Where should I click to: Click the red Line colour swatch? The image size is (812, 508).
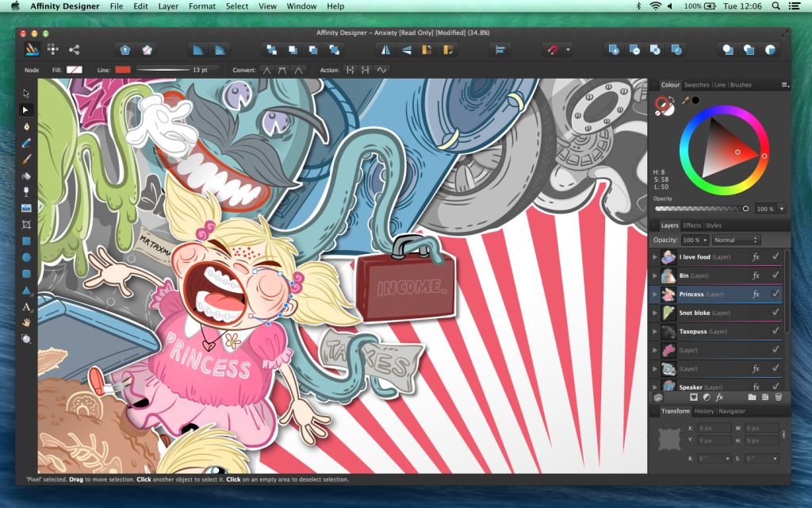coord(123,70)
